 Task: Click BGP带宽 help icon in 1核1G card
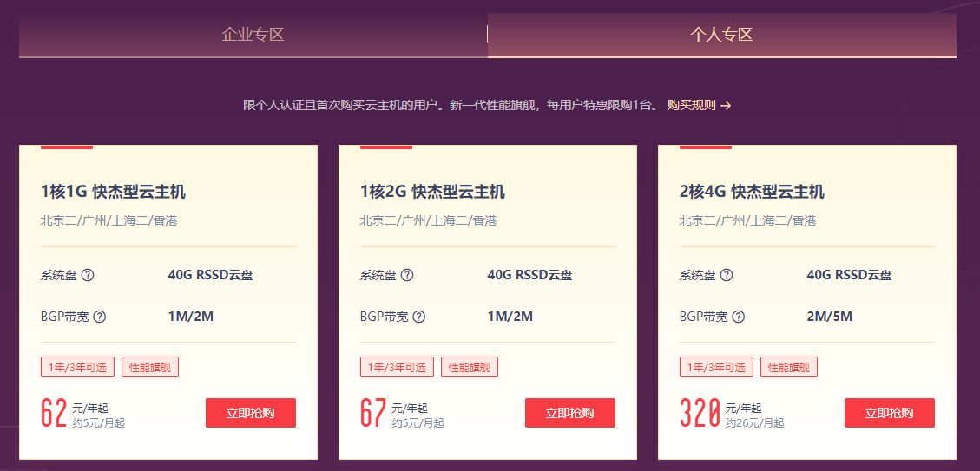[x=100, y=317]
